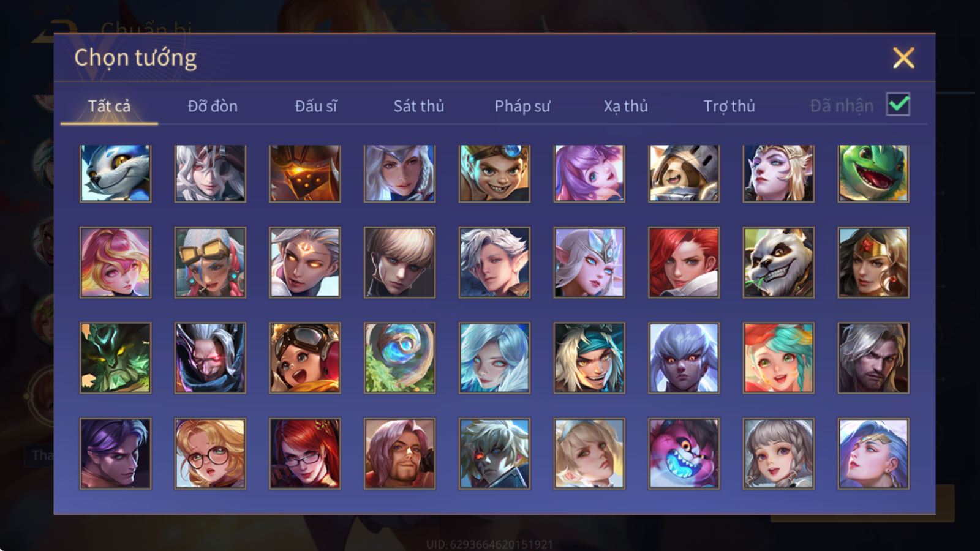Show the Pháp sư hero list
This screenshot has height=551, width=980.
522,106
